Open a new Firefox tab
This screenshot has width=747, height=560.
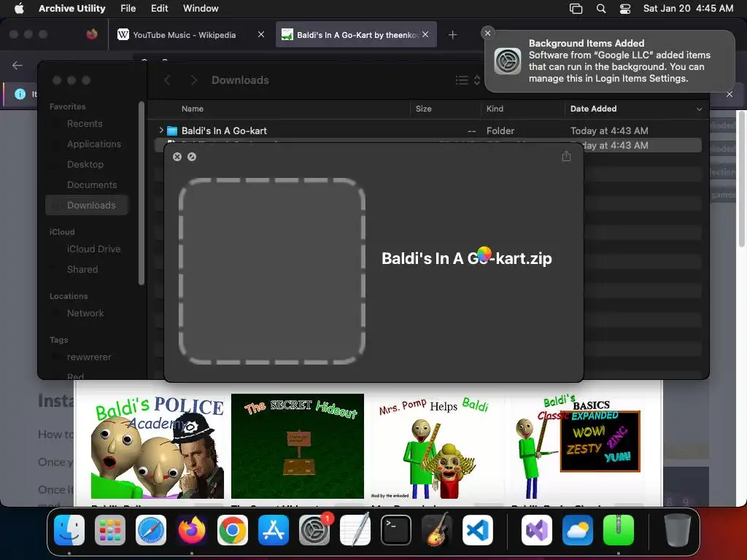(x=452, y=35)
